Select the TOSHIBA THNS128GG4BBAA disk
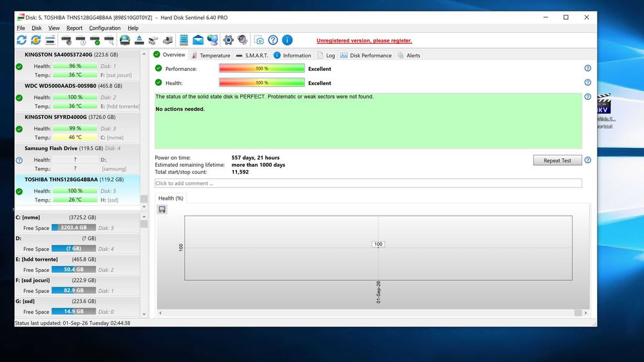644x362 pixels. coord(77,190)
